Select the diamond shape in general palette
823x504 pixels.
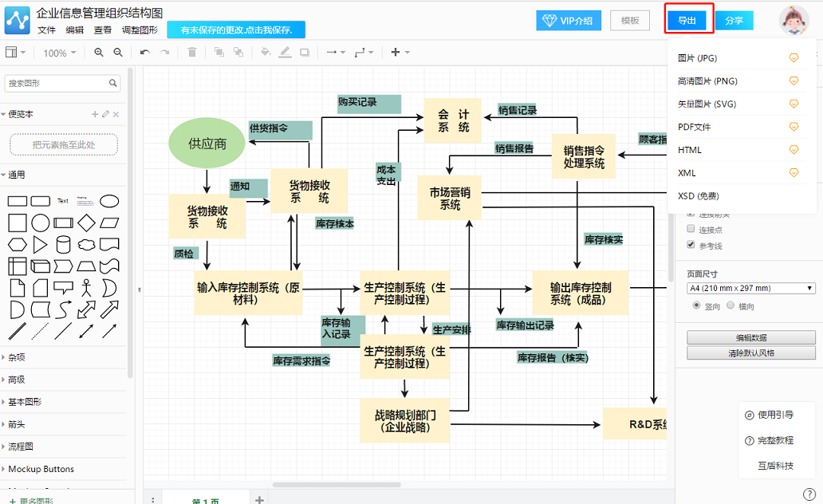click(x=86, y=223)
